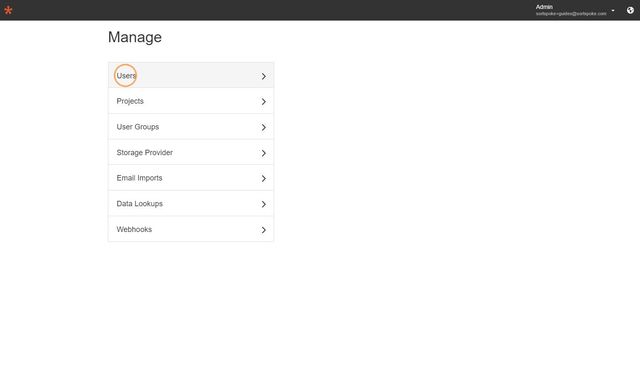Open the User Groups management item
This screenshot has width=640, height=378.
[191, 127]
